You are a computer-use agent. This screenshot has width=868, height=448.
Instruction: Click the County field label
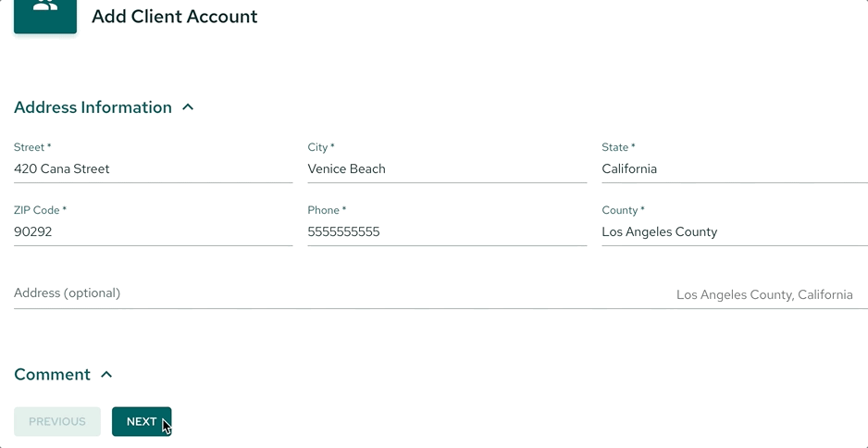pos(623,210)
